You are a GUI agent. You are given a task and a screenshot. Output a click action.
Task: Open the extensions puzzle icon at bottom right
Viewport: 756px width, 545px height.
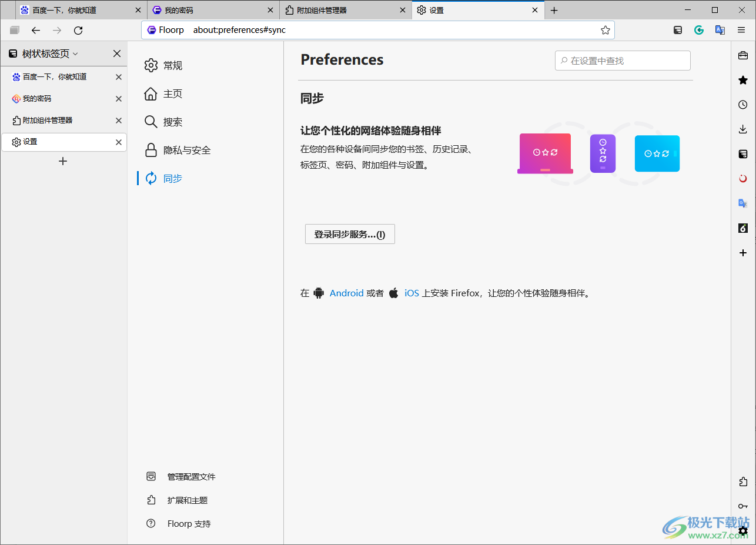(742, 482)
